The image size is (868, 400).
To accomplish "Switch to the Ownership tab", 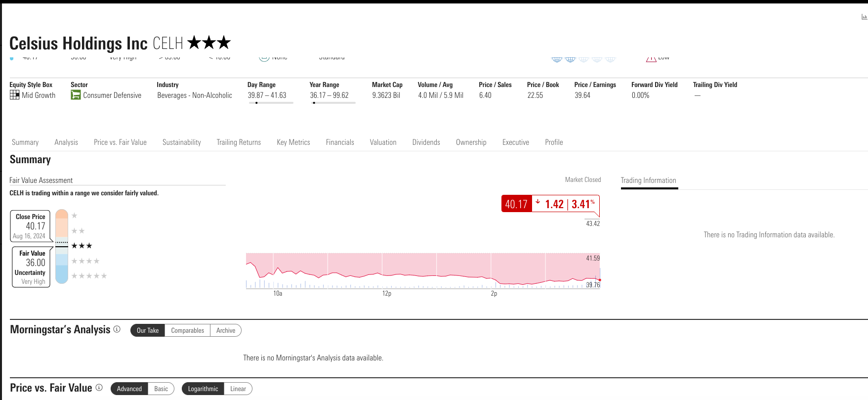I will 471,142.
